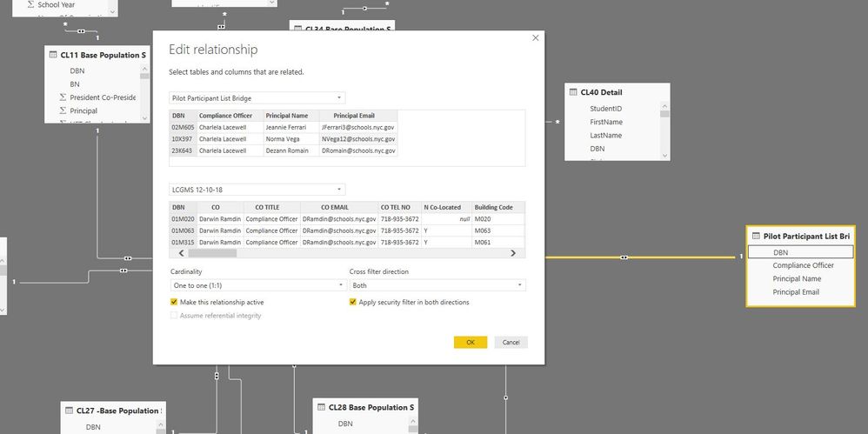Click the OK button

tap(471, 342)
